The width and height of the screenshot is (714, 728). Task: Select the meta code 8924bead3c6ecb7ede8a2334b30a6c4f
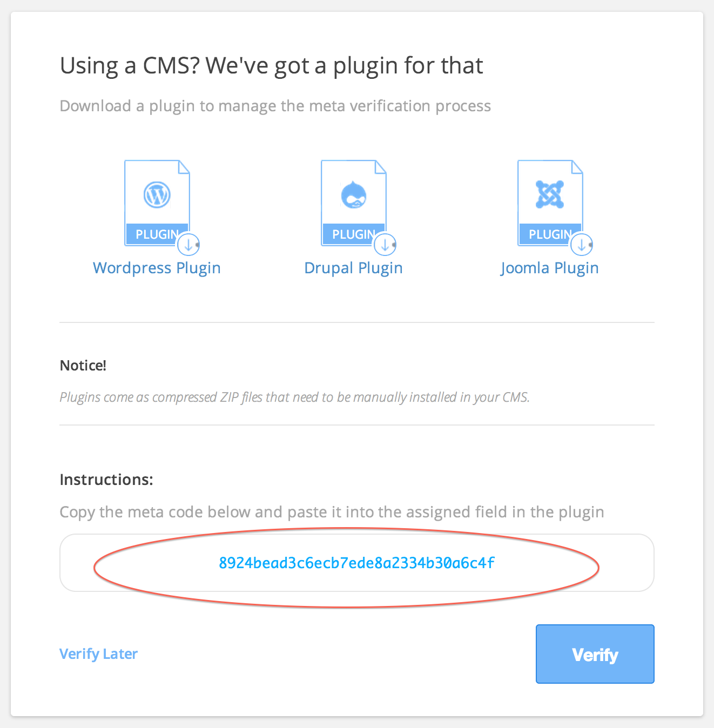(x=356, y=563)
